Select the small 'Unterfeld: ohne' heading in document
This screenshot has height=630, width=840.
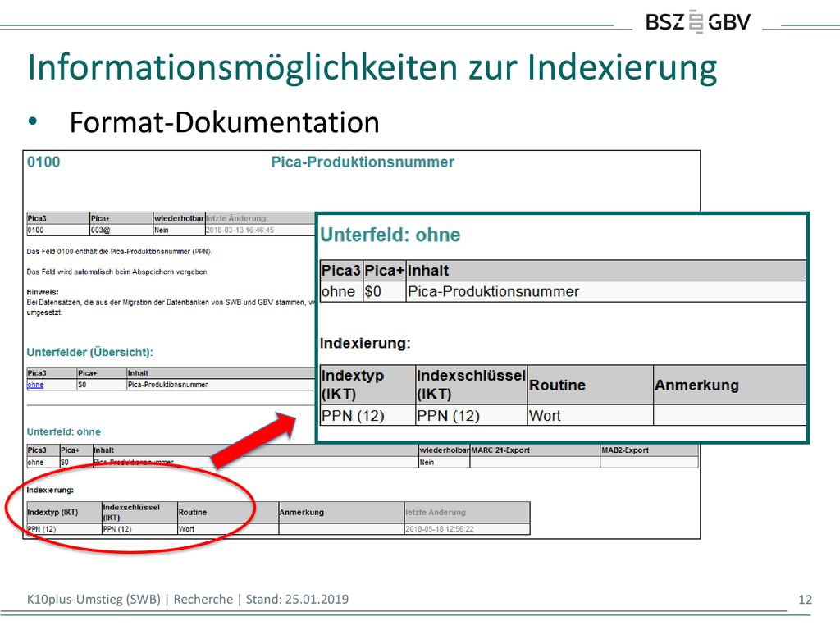click(x=64, y=431)
